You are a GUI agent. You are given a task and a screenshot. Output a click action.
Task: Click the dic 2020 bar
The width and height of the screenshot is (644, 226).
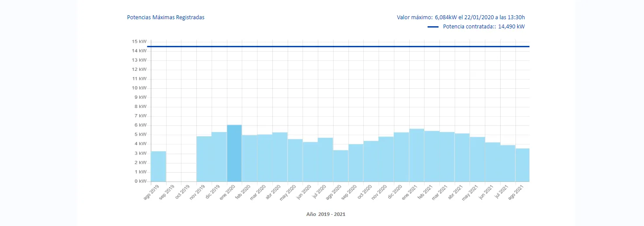point(401,156)
